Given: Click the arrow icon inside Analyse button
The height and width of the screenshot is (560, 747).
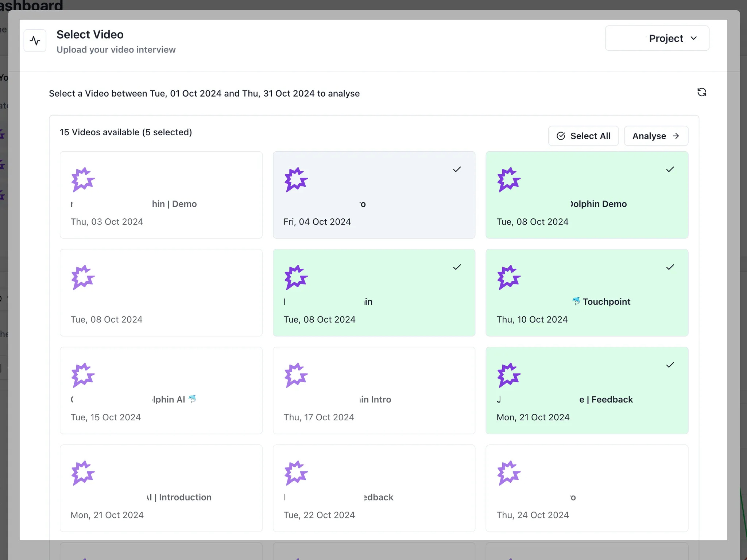Looking at the screenshot, I should [676, 136].
